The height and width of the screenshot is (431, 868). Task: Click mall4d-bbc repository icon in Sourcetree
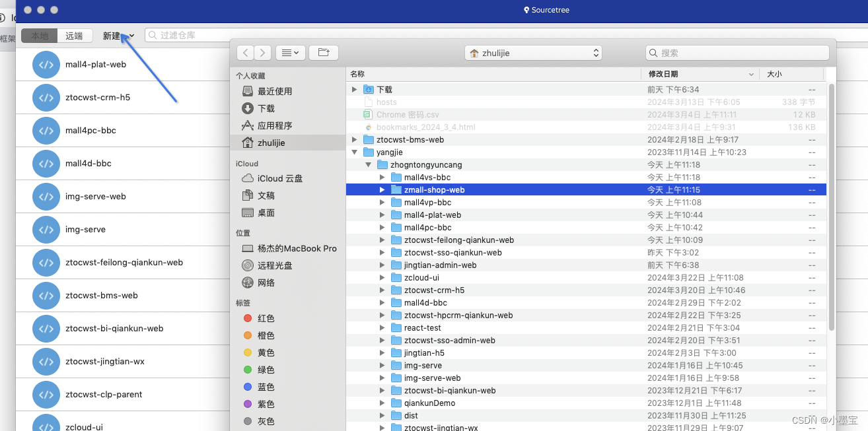point(46,164)
